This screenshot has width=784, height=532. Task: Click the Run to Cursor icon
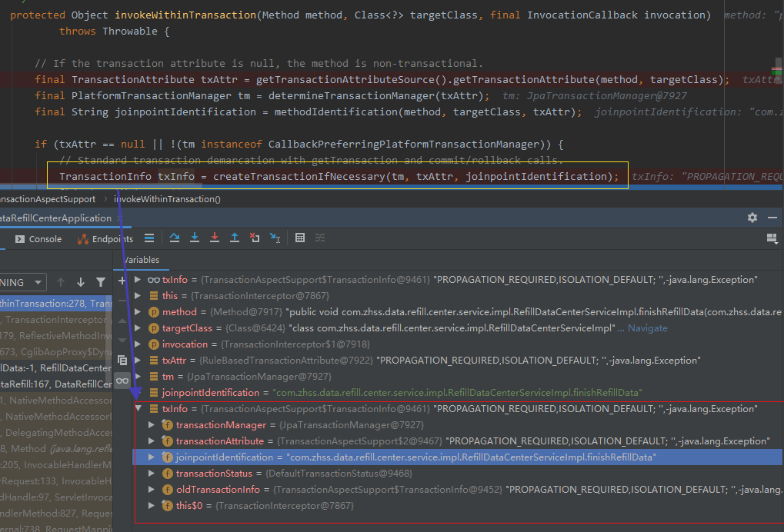click(275, 238)
